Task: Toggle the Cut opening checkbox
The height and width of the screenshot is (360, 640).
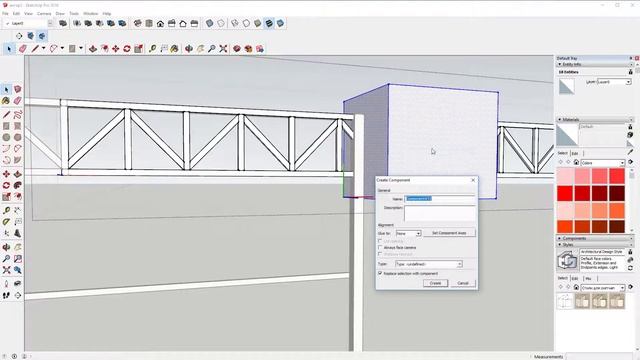Action: 380,241
